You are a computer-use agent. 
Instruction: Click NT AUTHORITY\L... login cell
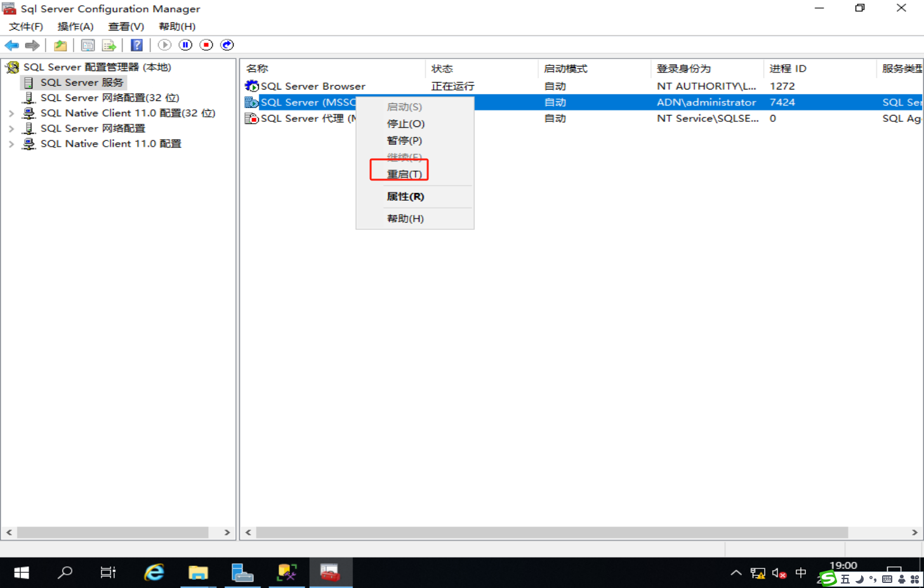tap(706, 86)
